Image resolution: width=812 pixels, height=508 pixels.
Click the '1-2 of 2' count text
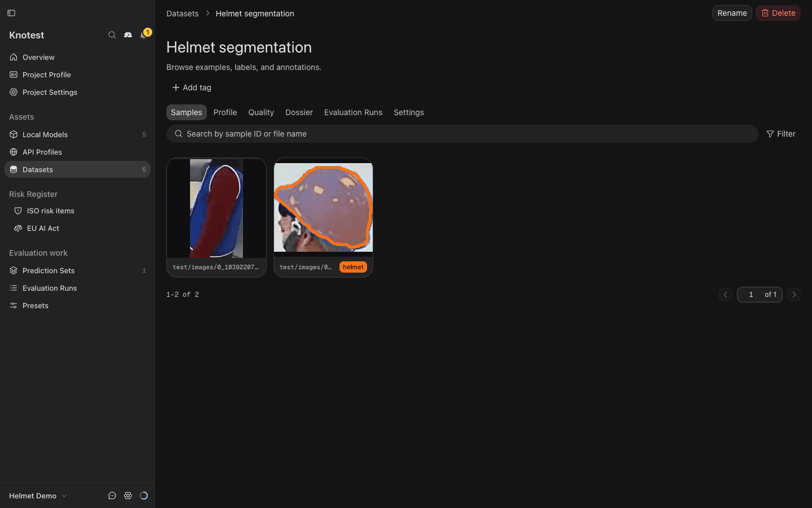(x=183, y=295)
